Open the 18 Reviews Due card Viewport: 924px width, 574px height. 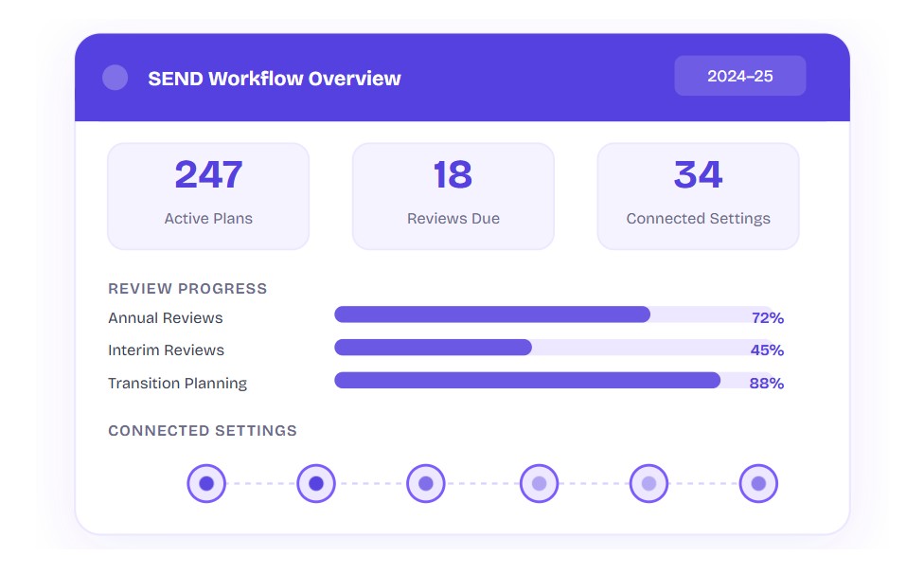(x=453, y=196)
